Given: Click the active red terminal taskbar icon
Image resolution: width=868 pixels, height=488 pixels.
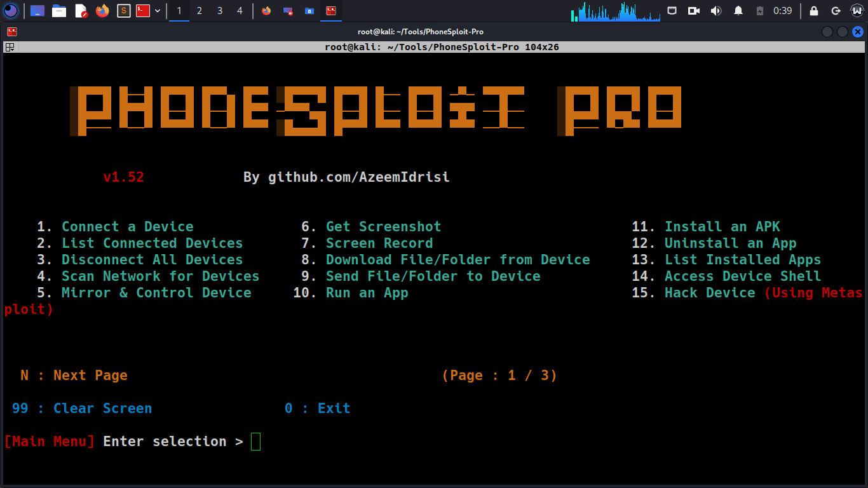Looking at the screenshot, I should 331,10.
